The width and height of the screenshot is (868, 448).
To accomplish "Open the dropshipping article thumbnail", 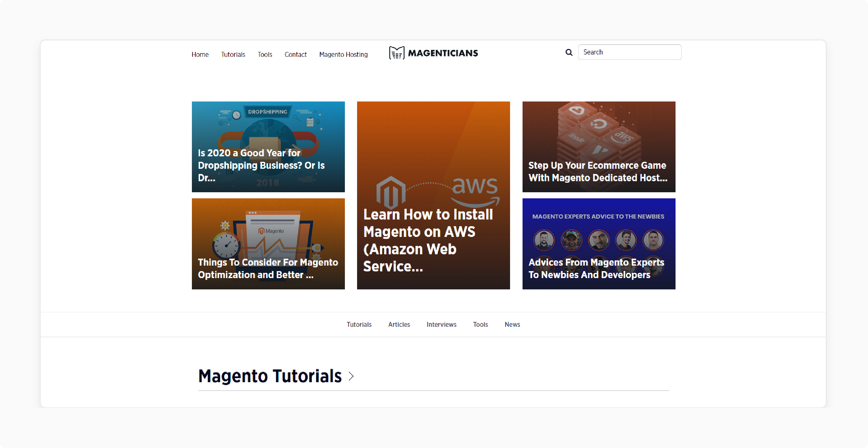I will (268, 147).
